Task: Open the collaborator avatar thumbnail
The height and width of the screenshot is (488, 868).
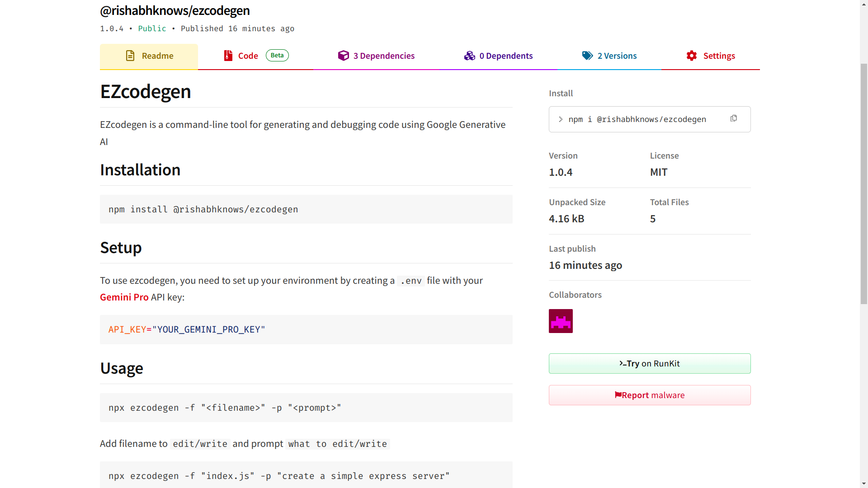Action: tap(561, 321)
